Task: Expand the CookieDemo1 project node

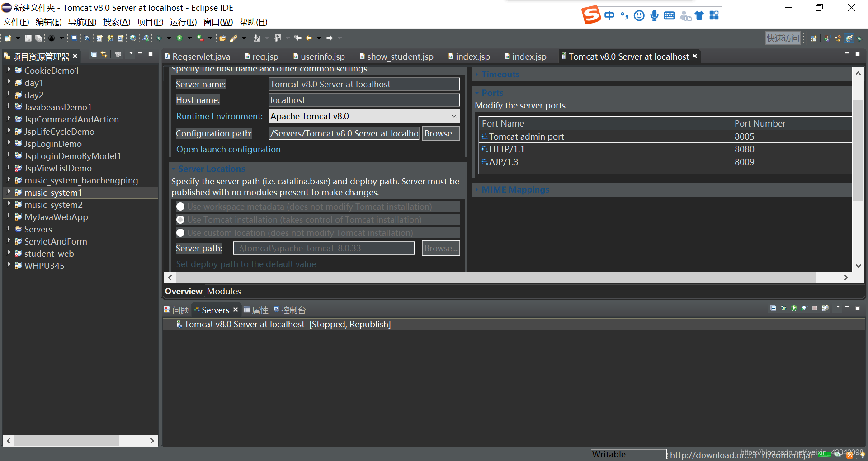Action: (9, 70)
